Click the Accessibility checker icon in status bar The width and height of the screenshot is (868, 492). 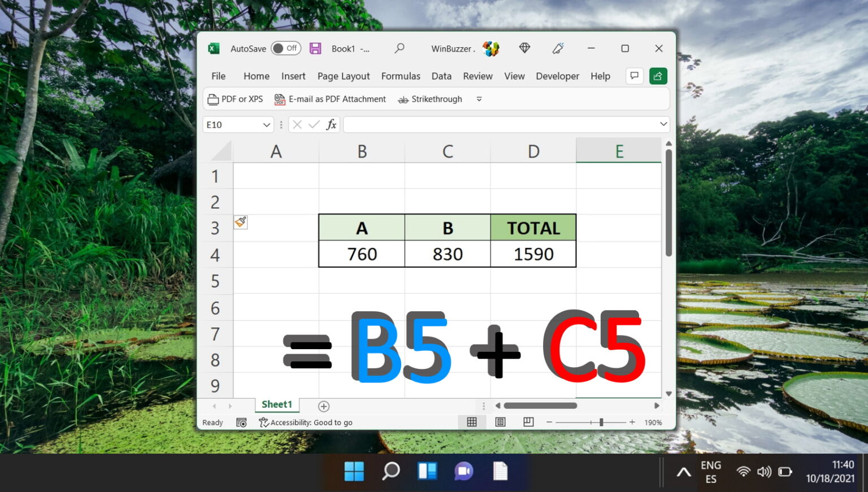(263, 422)
